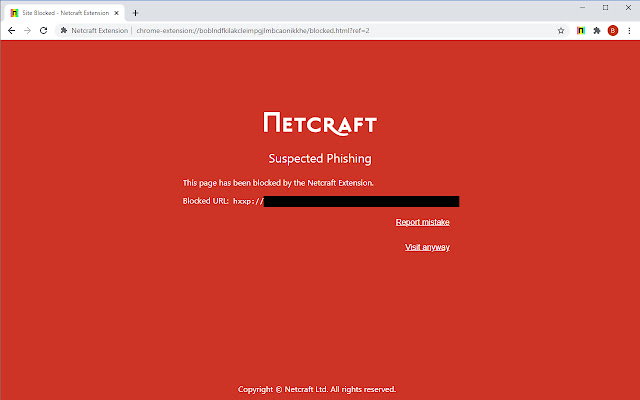This screenshot has width=640, height=400.
Task: Go back using the browser back arrow
Action: click(x=11, y=31)
